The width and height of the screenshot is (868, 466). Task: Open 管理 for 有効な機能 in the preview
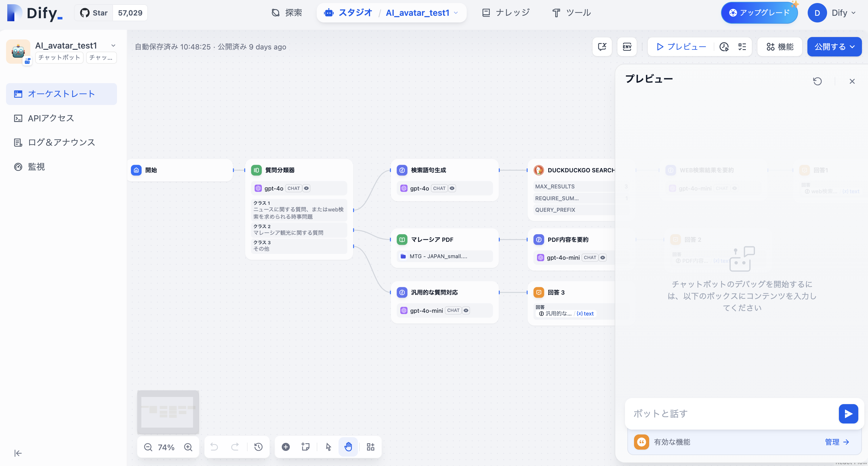(x=837, y=442)
